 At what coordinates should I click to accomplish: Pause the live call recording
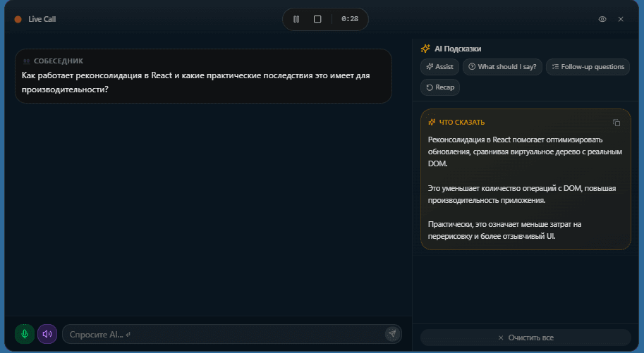tap(296, 19)
